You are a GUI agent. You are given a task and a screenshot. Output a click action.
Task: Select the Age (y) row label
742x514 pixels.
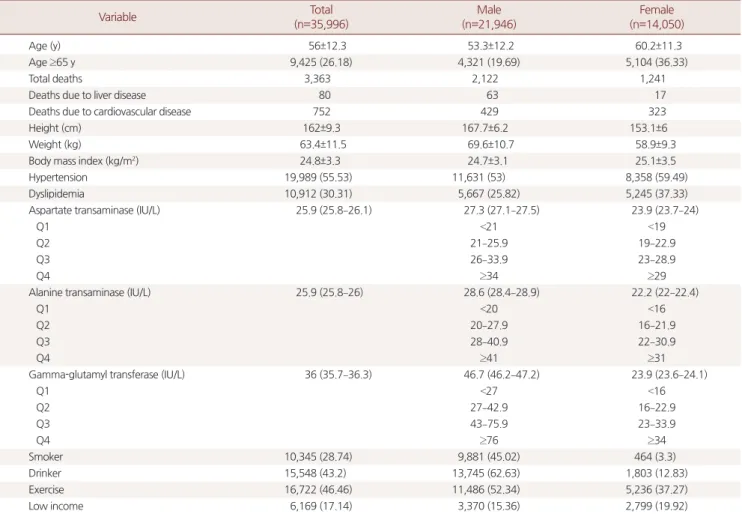point(44,46)
